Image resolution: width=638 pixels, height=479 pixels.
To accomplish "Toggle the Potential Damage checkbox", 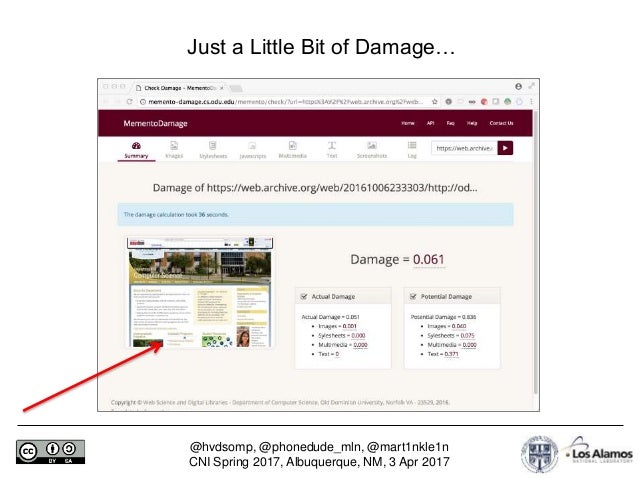I will [413, 296].
